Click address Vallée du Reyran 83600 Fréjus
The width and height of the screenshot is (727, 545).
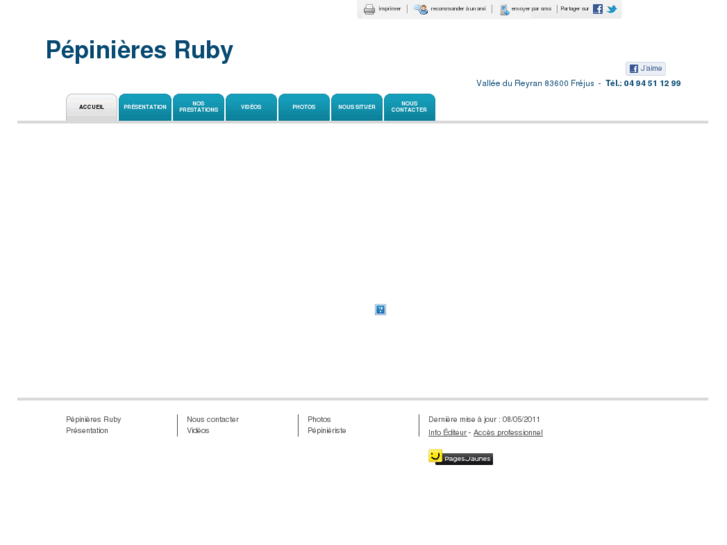535,83
